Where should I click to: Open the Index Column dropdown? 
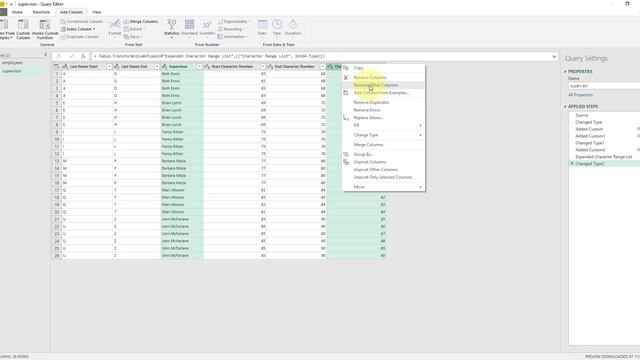point(78,29)
